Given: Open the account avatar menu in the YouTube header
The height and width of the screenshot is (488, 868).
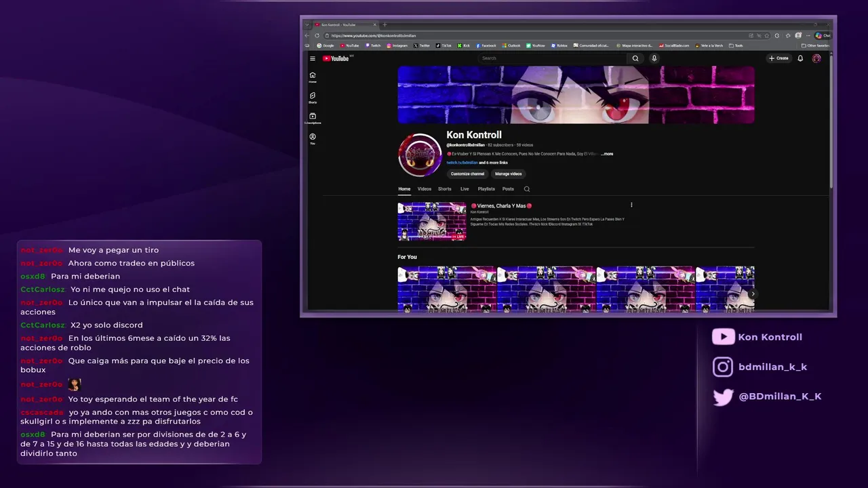Looking at the screenshot, I should (816, 58).
